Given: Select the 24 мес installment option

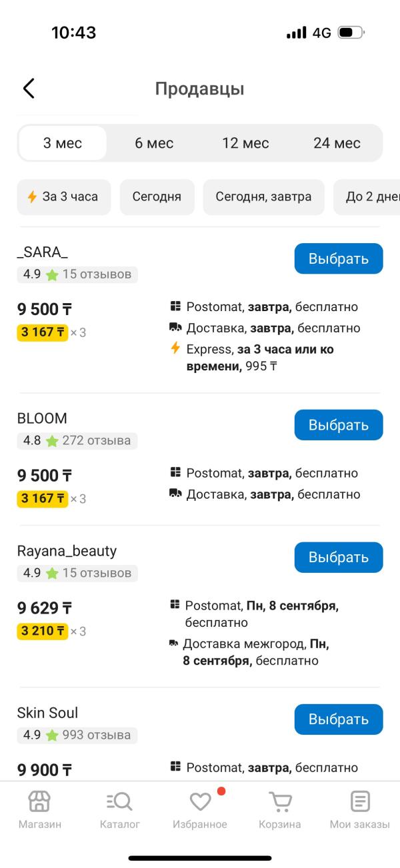Looking at the screenshot, I should point(337,143).
